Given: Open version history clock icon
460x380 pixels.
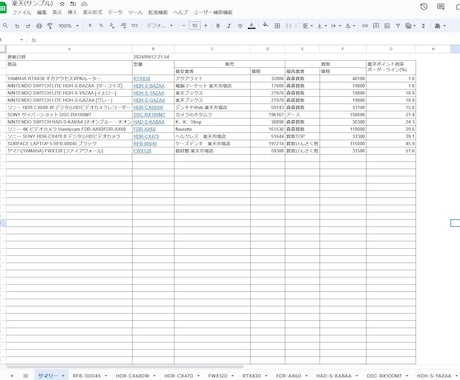Looking at the screenshot, I should pyautogui.click(x=424, y=6).
